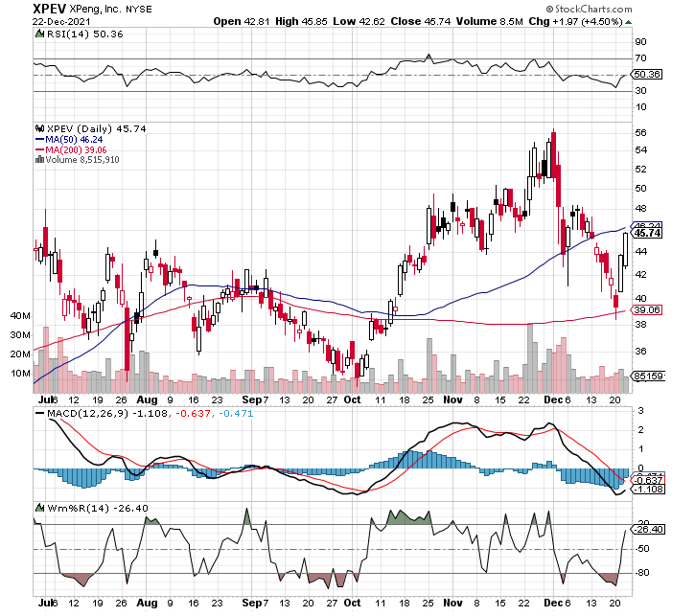Screen dimensions: 695x616
Task: Click the MA(200) 39.06 legend text
Action: pyautogui.click(x=76, y=150)
